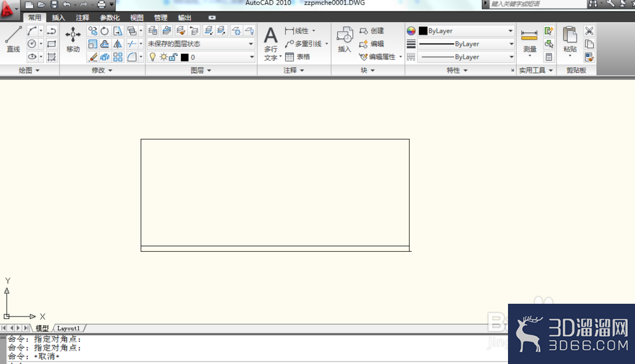Select the 直线 line drawing tool

click(13, 39)
